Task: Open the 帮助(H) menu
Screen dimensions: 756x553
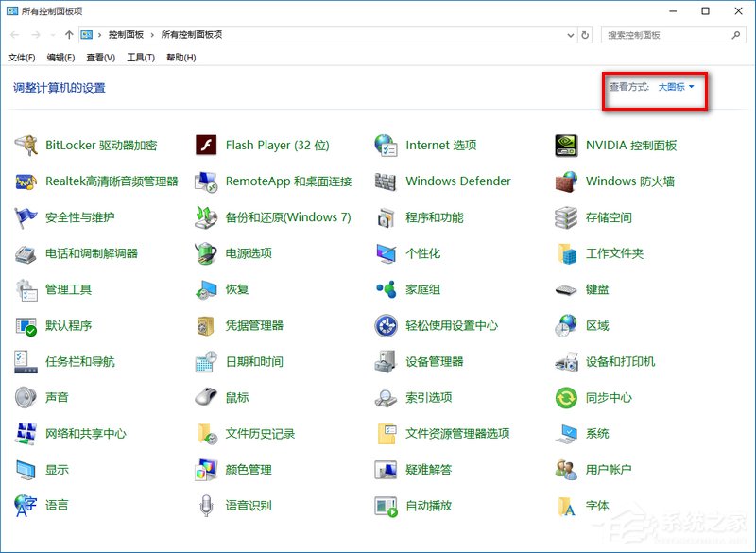Action: (x=180, y=56)
